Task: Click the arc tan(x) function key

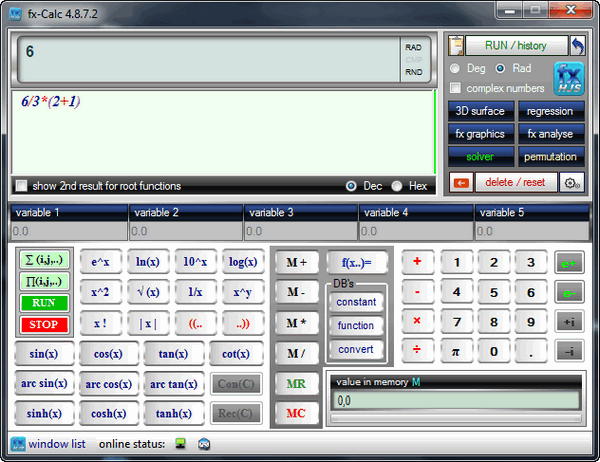Action: (x=174, y=384)
